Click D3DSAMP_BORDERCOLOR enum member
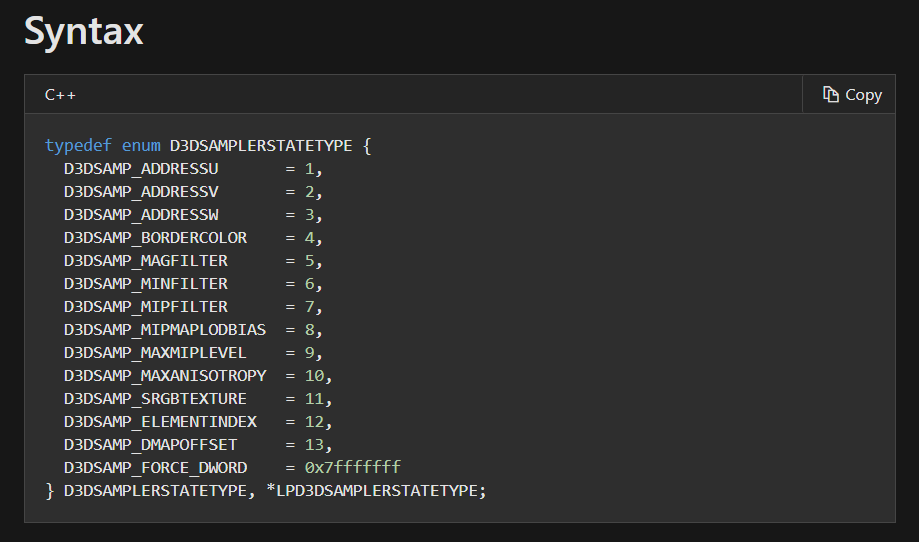This screenshot has height=542, width=919. 155,238
